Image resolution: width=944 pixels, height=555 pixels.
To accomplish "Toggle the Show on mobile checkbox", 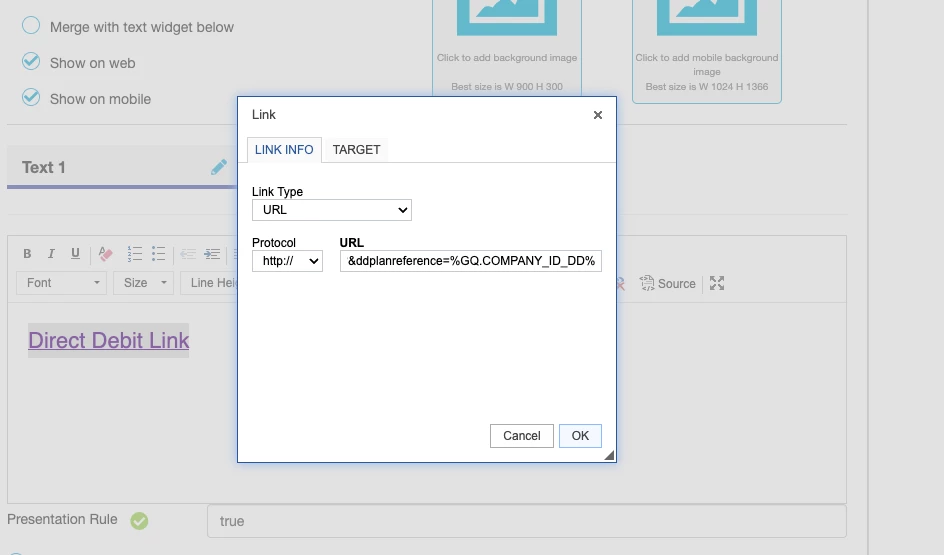I will [x=31, y=98].
